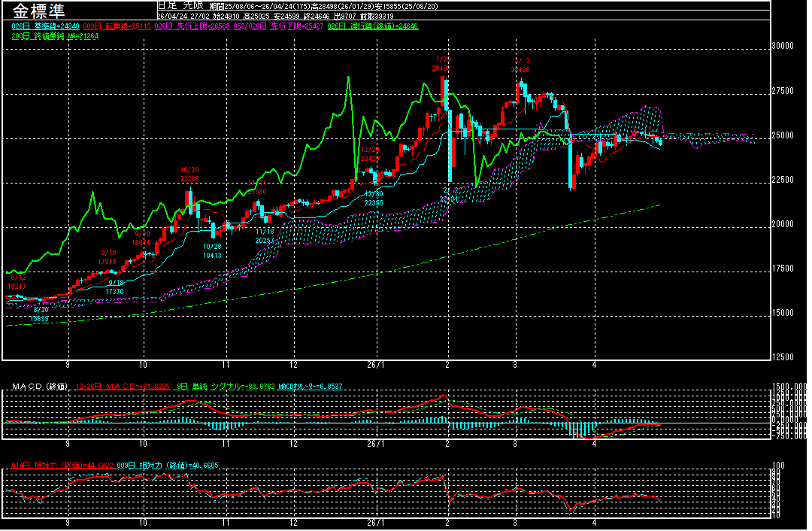
Task: Click the 金標準 chart title
Action: tap(39, 11)
